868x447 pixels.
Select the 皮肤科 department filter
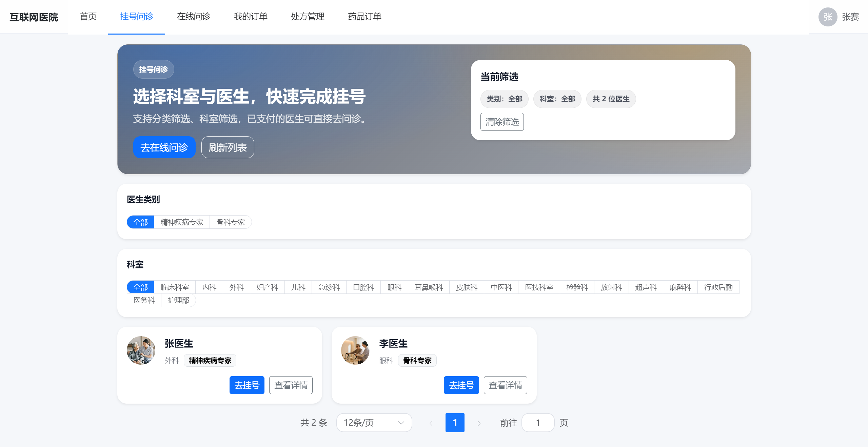coord(466,287)
